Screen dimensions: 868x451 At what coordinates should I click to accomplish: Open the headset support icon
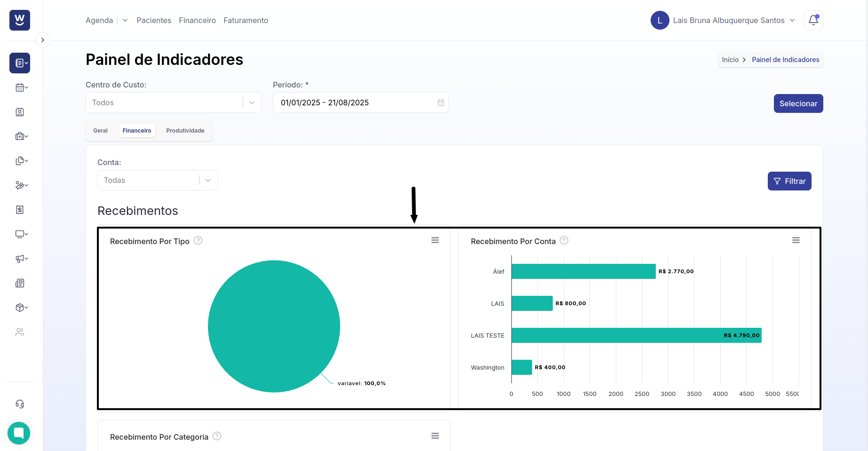20,404
